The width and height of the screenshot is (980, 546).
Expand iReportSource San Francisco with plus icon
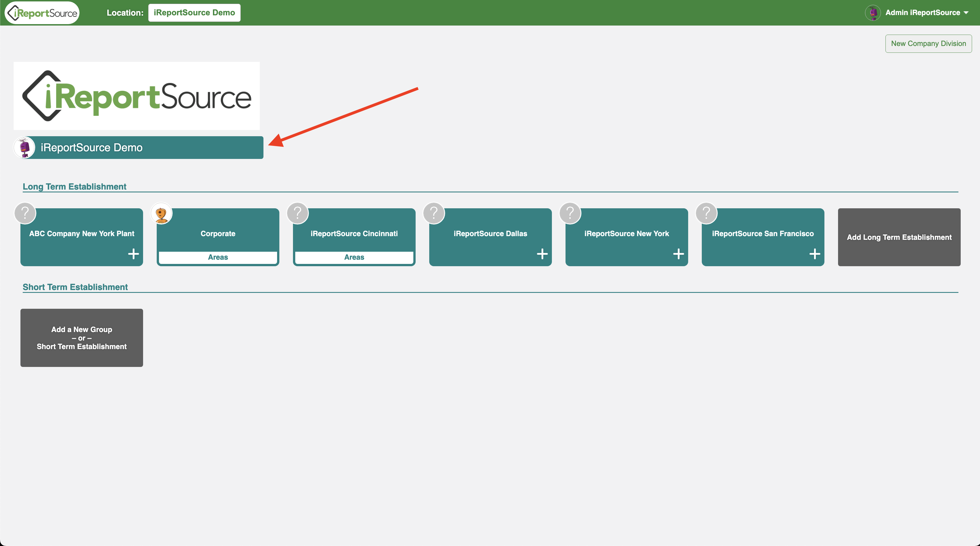point(814,254)
